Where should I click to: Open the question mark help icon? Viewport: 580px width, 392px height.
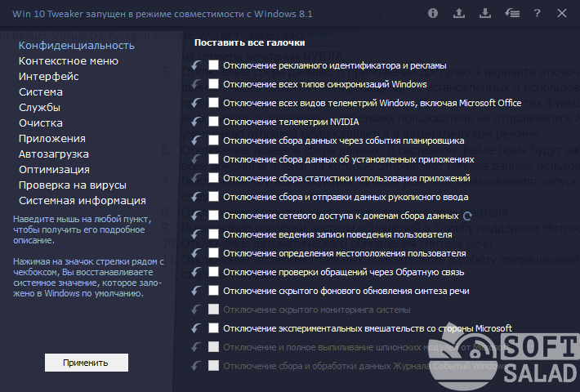tap(537, 13)
